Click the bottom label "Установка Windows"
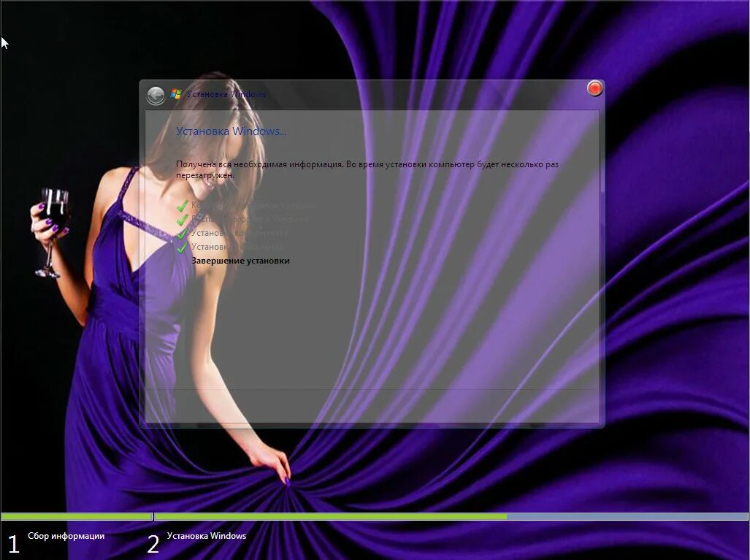 pyautogui.click(x=207, y=536)
